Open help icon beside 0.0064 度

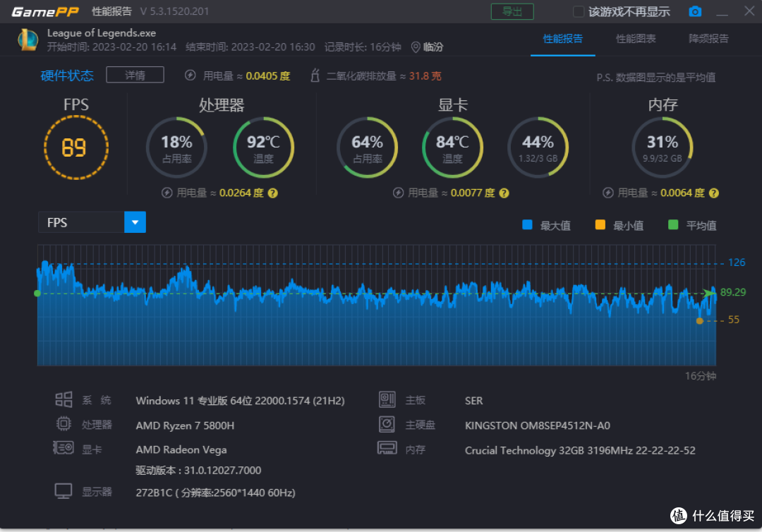[713, 193]
